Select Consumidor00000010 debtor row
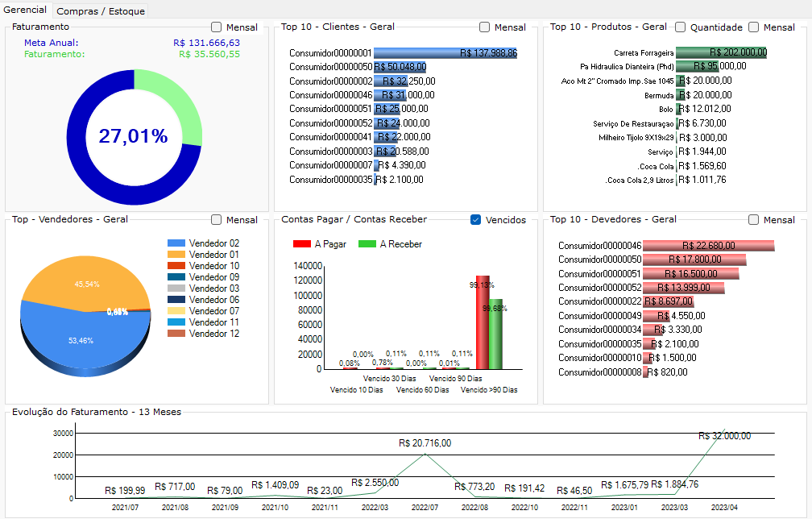 (x=627, y=358)
